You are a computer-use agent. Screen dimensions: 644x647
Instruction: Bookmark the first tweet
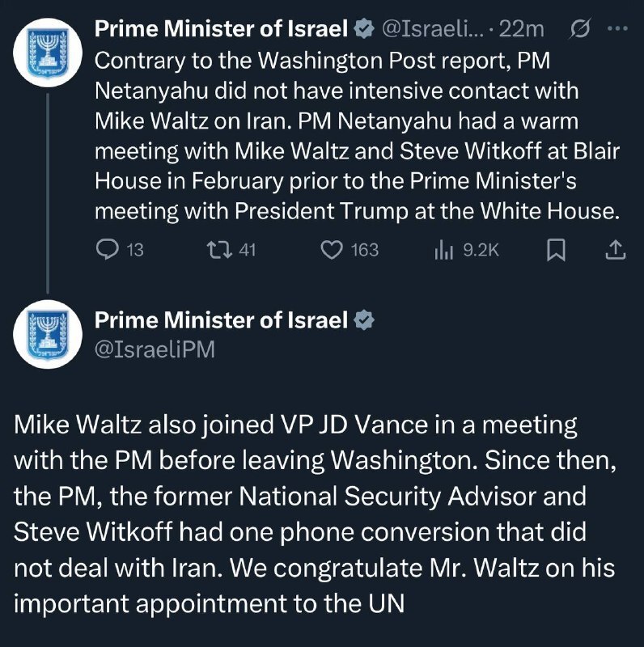(556, 250)
